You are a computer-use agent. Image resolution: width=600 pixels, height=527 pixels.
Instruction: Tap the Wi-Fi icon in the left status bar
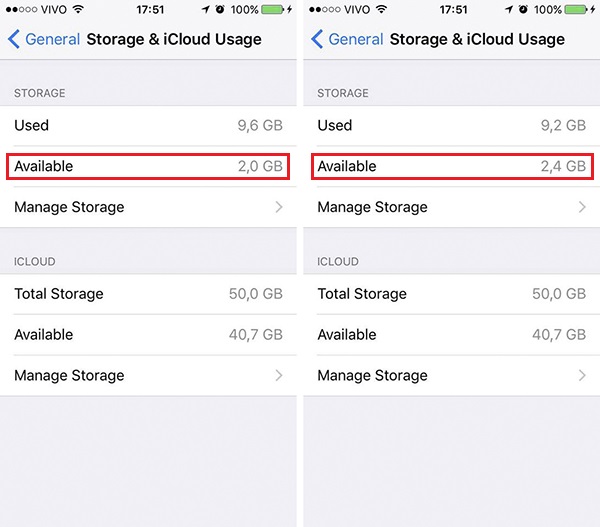click(x=78, y=9)
